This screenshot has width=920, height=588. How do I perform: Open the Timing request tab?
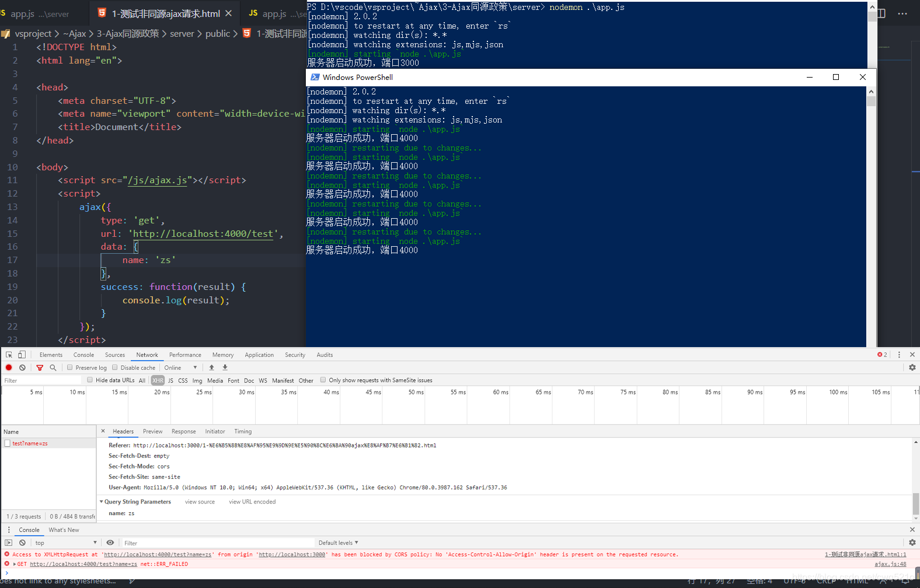tap(243, 432)
